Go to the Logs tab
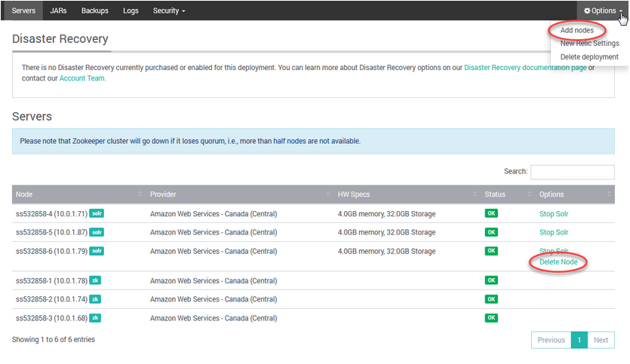This screenshot has width=630, height=364. (x=131, y=11)
